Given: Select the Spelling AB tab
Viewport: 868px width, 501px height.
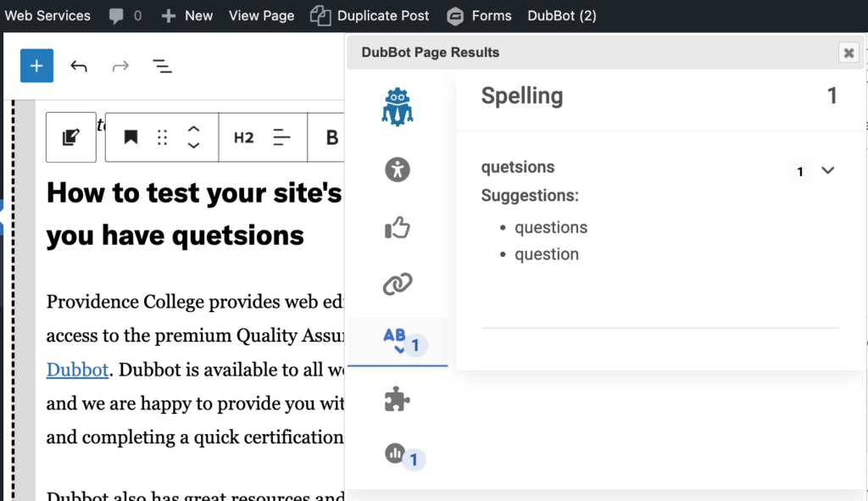Looking at the screenshot, I should click(x=398, y=342).
